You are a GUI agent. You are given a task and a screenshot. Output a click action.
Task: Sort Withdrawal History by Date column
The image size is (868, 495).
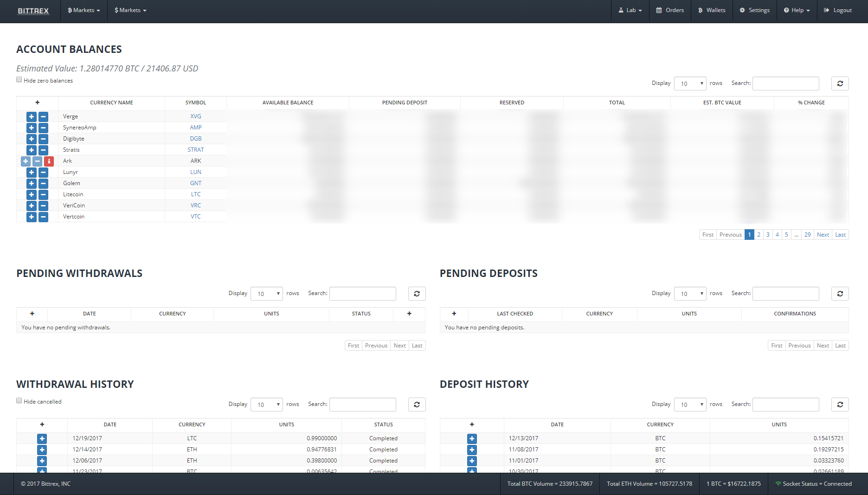[110, 425]
